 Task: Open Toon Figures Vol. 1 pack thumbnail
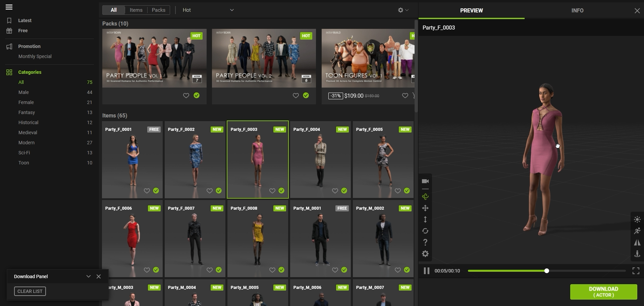(368, 58)
